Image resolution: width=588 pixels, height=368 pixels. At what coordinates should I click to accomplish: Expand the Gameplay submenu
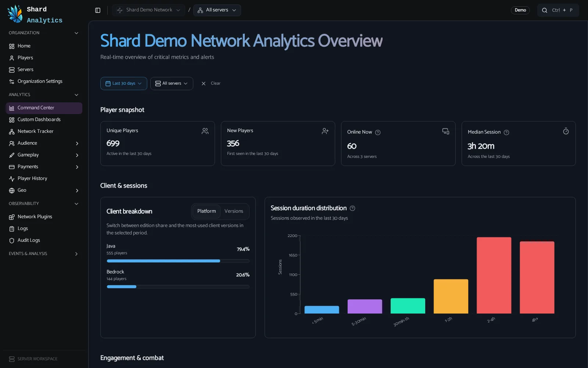point(77,155)
